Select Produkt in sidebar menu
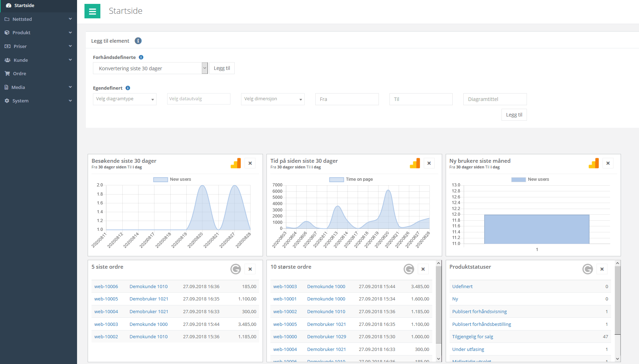The image size is (639, 364). pos(39,32)
